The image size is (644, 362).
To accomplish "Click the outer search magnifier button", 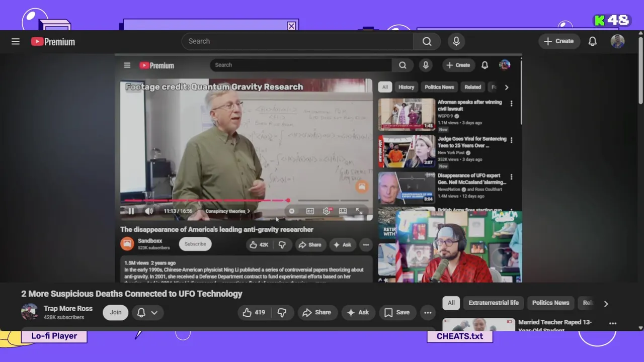I will pos(427,41).
